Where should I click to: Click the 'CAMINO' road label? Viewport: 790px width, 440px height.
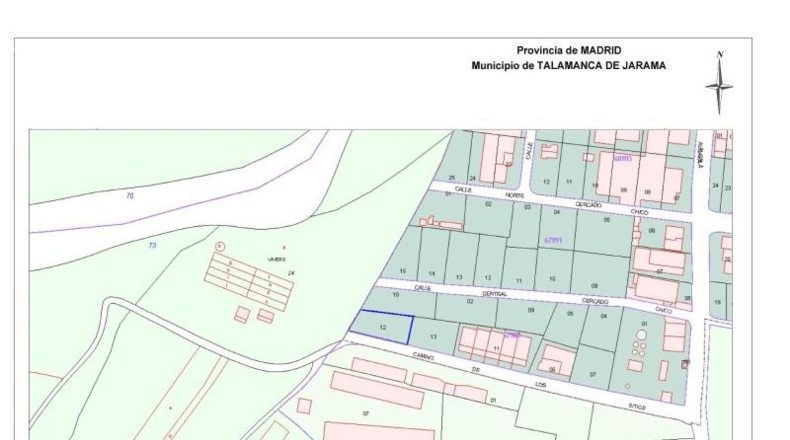coord(423,356)
